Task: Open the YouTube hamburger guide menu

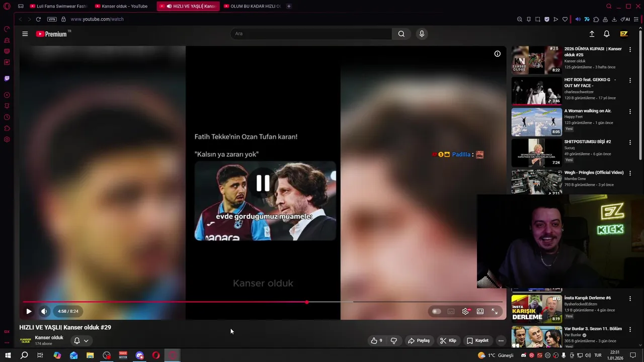Action: click(x=25, y=34)
